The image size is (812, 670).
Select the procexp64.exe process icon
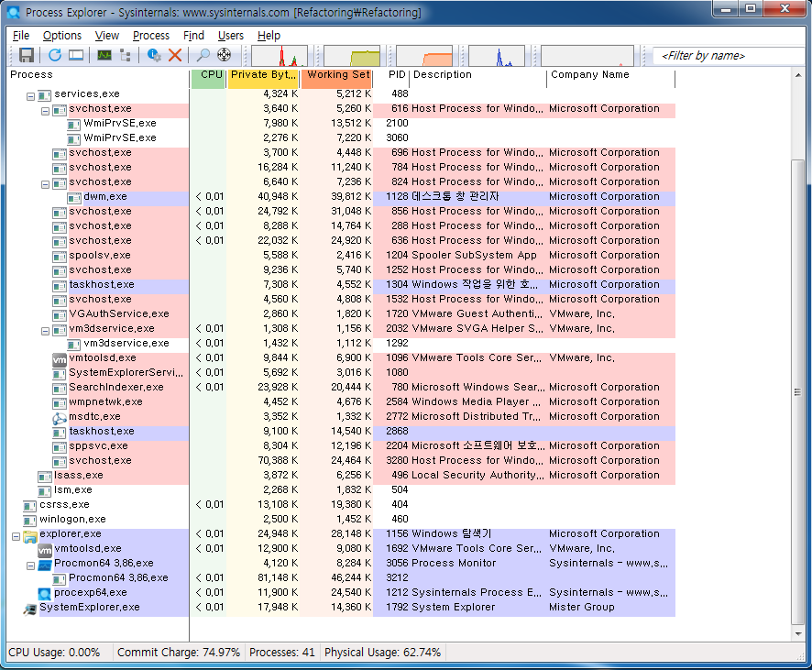point(45,593)
